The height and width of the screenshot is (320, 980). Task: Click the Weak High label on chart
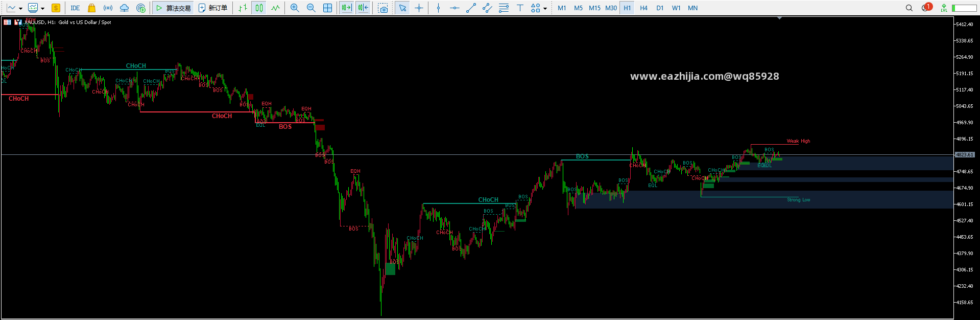(798, 141)
